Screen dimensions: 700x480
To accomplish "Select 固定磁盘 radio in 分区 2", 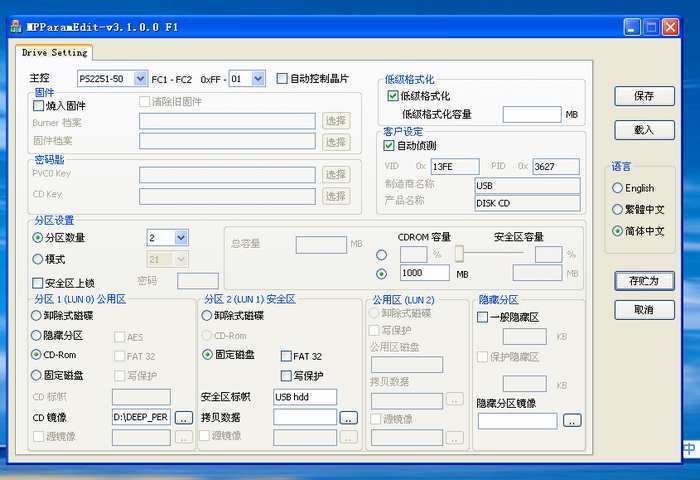I will coord(207,355).
